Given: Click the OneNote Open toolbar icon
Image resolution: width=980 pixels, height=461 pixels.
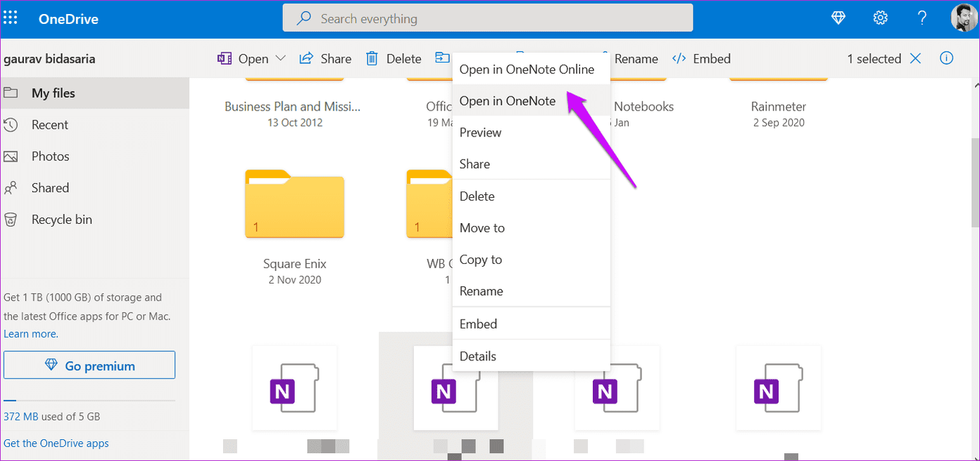Looking at the screenshot, I should pyautogui.click(x=225, y=58).
